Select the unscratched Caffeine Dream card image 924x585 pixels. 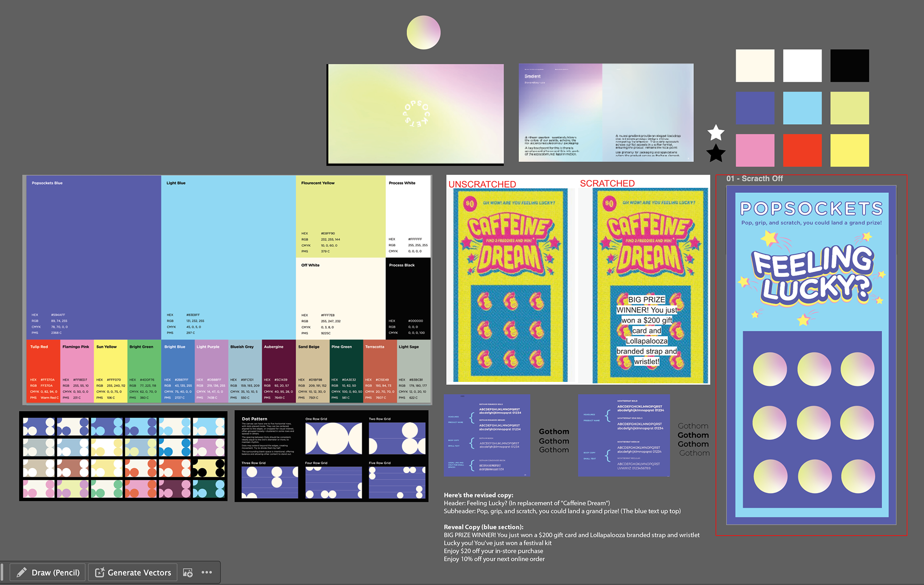click(x=511, y=286)
